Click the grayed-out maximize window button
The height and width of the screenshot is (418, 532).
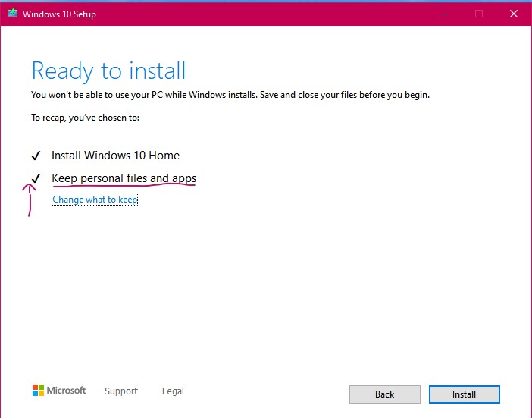(x=479, y=14)
